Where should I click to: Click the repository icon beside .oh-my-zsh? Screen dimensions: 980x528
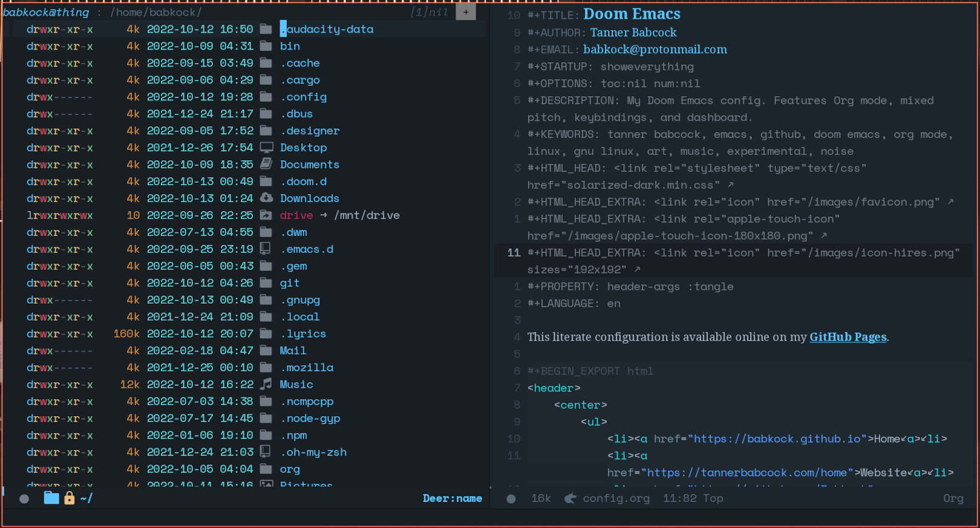click(x=265, y=452)
